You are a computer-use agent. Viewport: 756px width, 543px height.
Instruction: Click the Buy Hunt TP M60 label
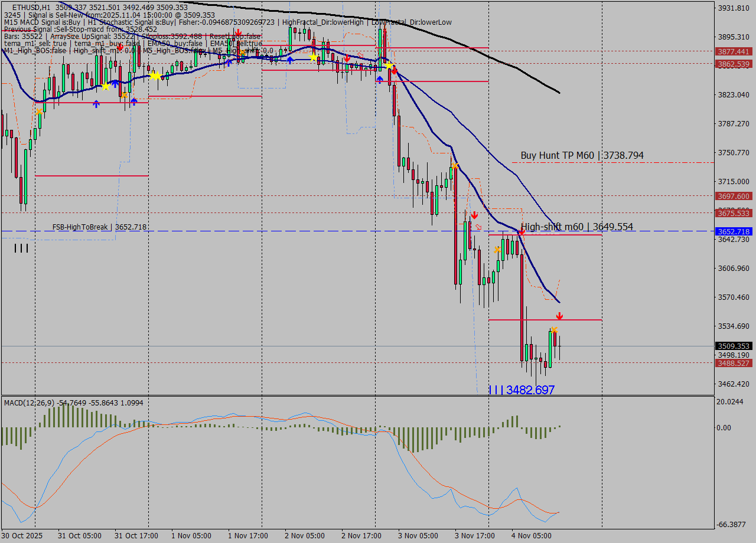tap(581, 155)
